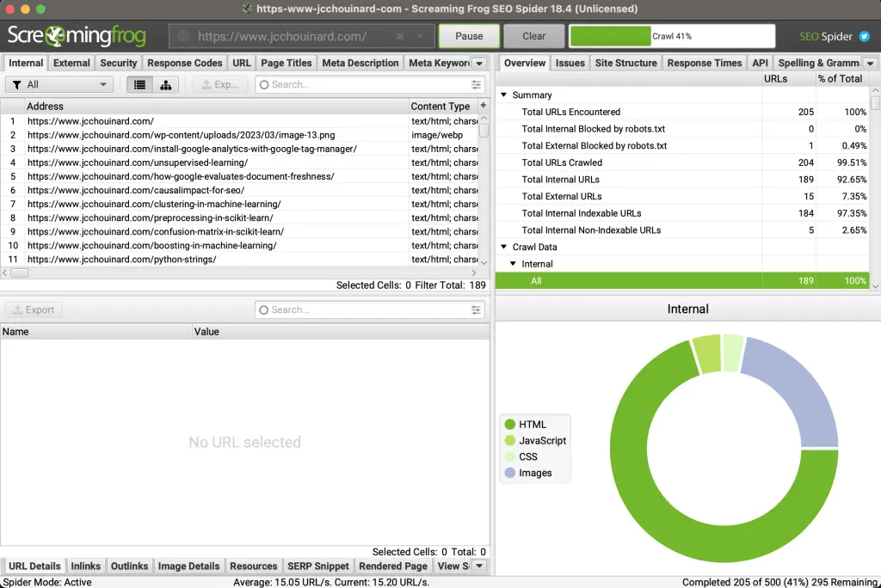
Task: Open the Image Details tab
Action: [188, 567]
